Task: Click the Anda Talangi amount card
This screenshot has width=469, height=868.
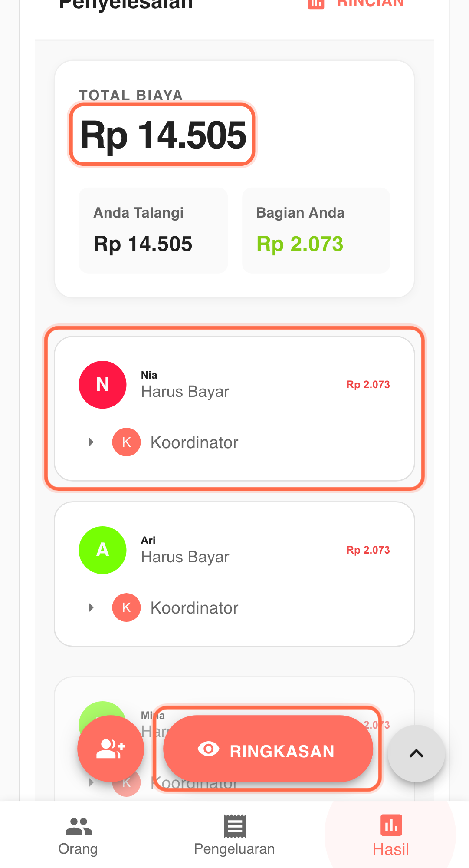Action: [153, 231]
